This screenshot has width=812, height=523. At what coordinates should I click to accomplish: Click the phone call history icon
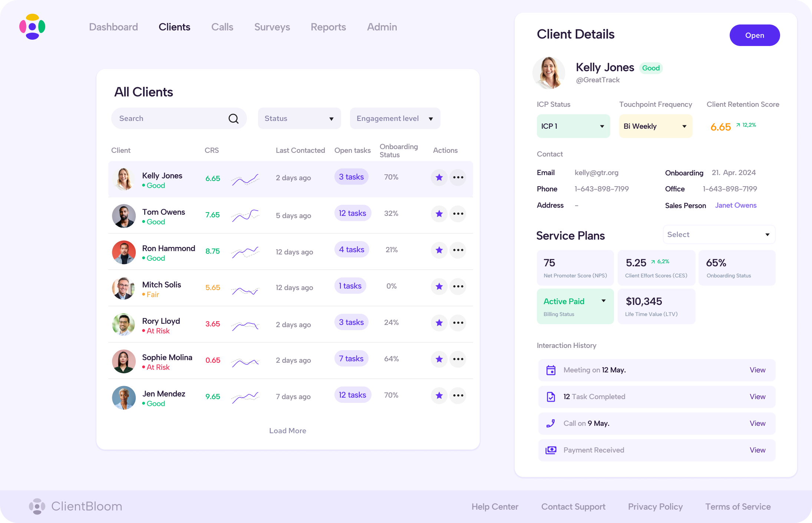pos(551,424)
